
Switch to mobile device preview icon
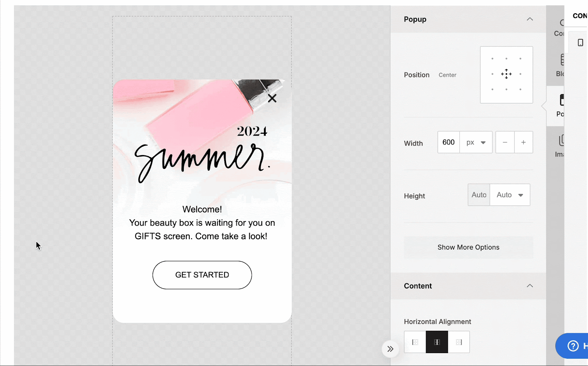tap(580, 43)
